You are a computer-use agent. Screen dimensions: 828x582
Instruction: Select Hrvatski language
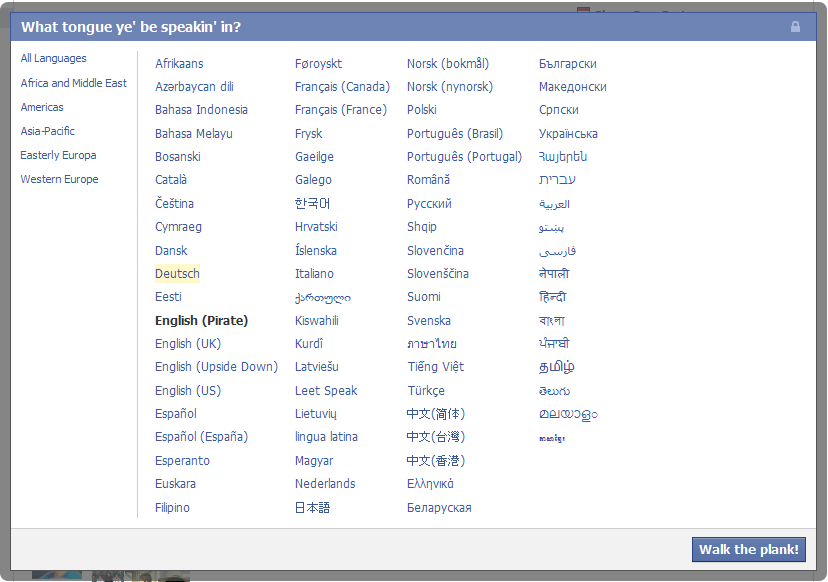pos(316,227)
